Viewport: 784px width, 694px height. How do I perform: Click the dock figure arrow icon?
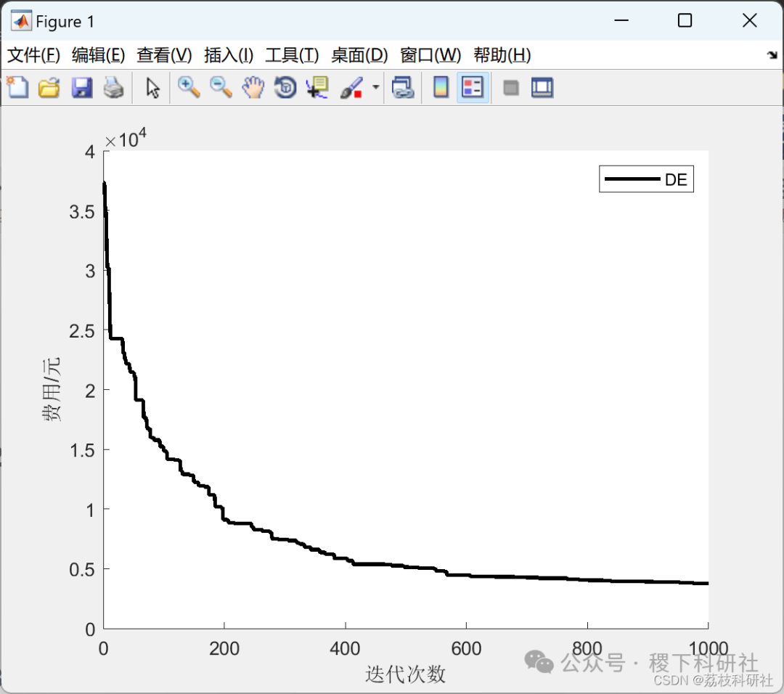(772, 55)
